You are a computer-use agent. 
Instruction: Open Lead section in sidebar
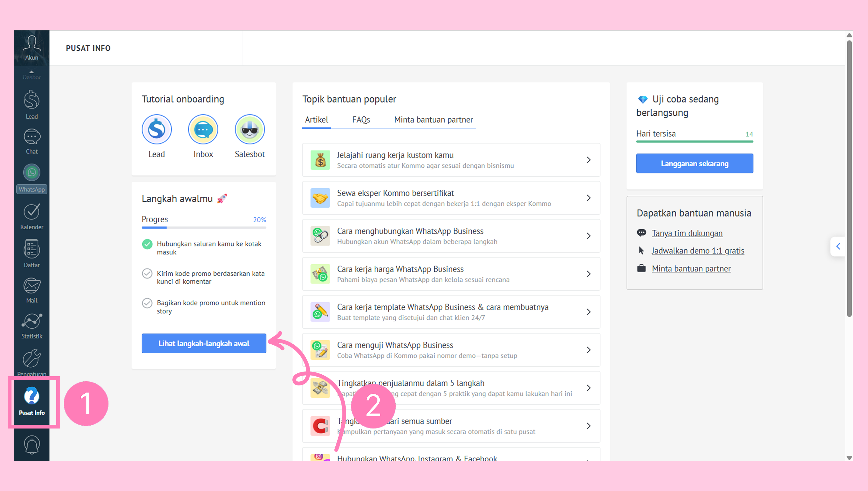coord(32,105)
